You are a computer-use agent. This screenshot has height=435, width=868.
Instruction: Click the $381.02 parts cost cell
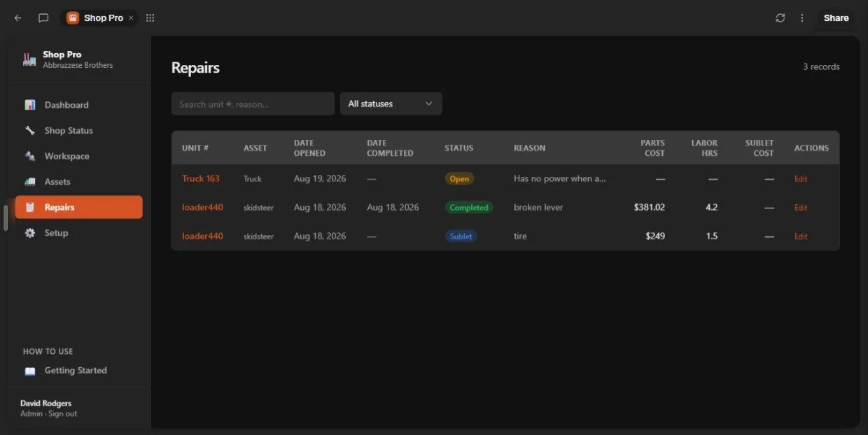(650, 207)
